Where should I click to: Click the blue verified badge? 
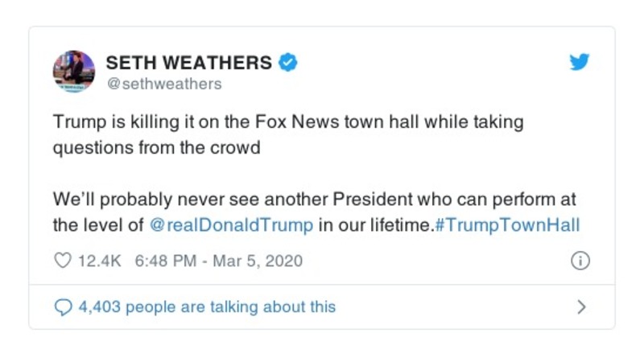[288, 62]
